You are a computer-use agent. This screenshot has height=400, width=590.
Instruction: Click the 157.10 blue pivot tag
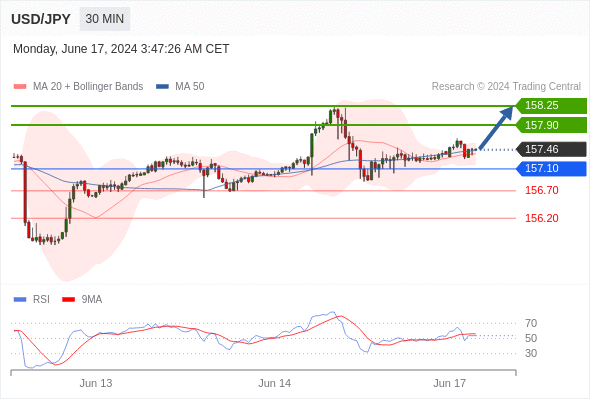551,169
